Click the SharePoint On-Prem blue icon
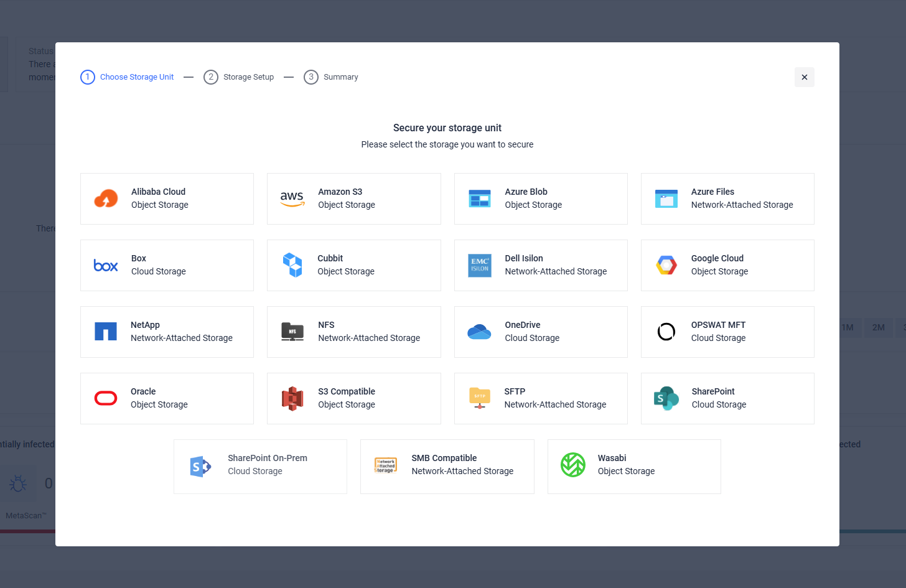Screen dimensions: 906x588 [x=200, y=467]
